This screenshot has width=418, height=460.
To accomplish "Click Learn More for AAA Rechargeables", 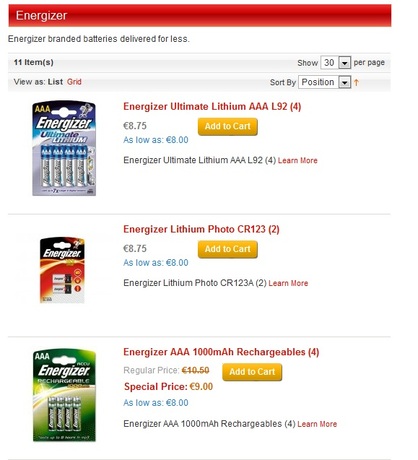I will (x=317, y=424).
